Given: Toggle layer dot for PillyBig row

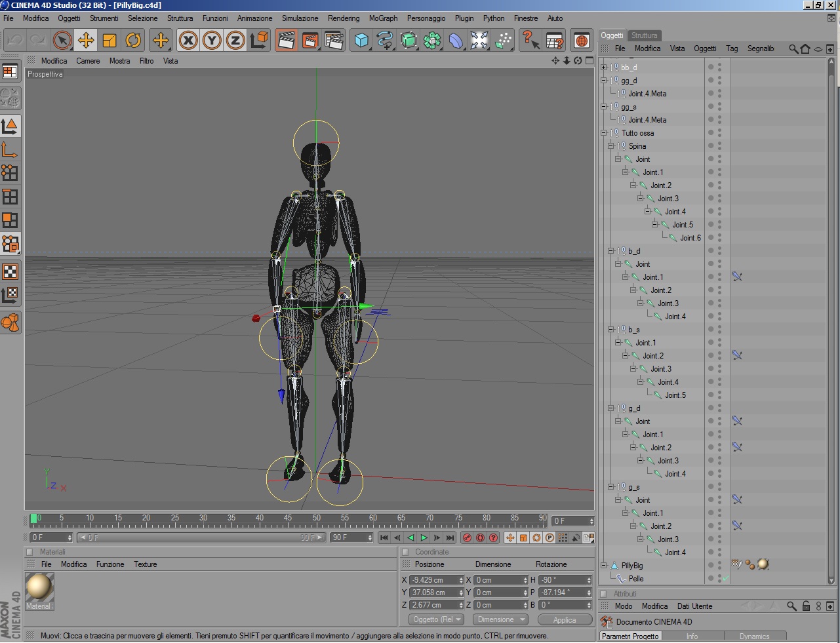Looking at the screenshot, I should pyautogui.click(x=711, y=566).
